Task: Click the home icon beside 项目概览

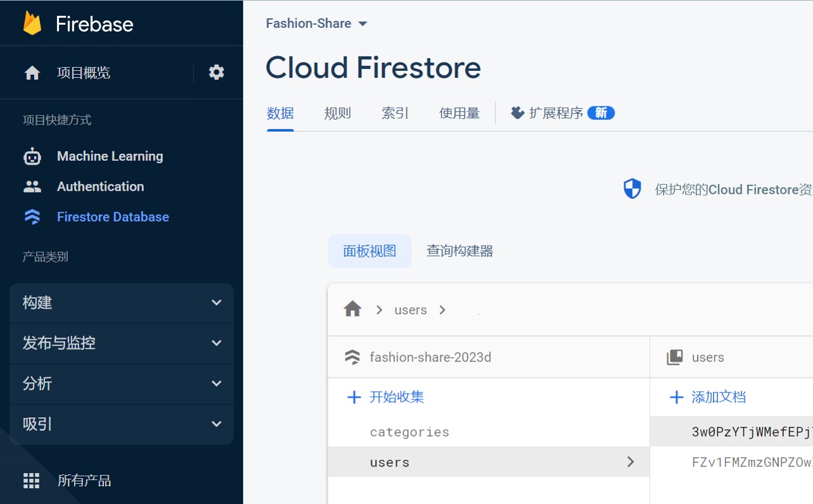Action: (x=32, y=73)
